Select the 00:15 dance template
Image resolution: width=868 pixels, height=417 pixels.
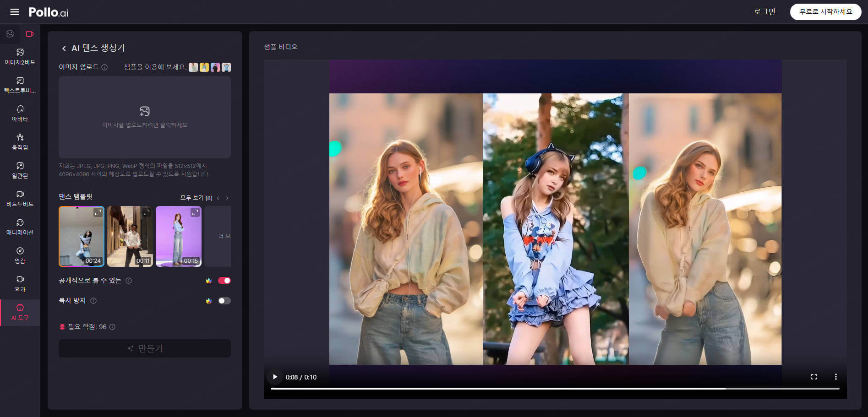click(x=179, y=236)
